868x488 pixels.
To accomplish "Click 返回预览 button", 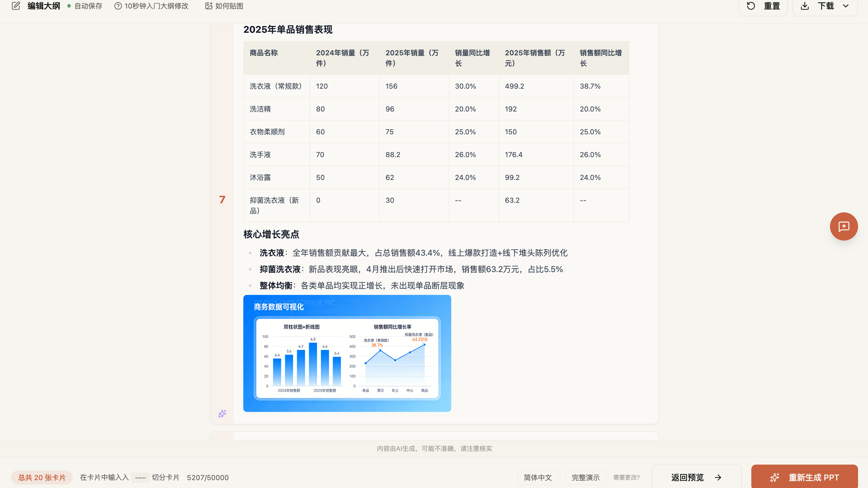I will coord(697,477).
